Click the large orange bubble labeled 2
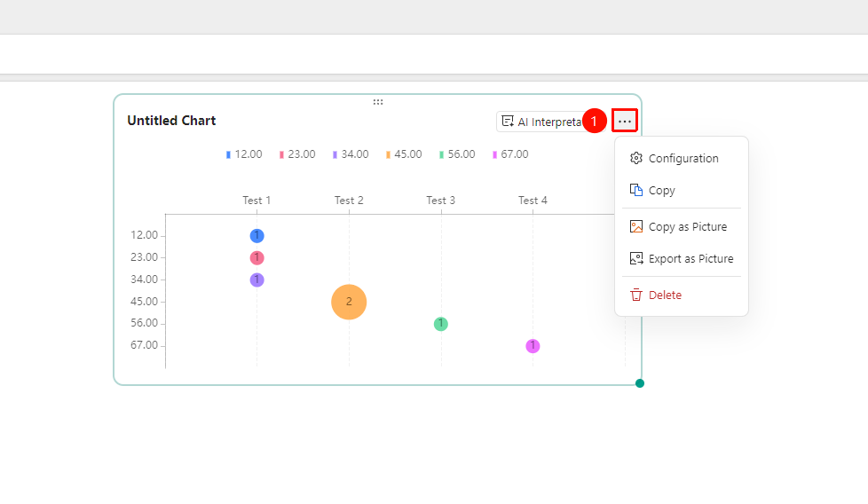Screen dimensions: 868x504 click(x=349, y=302)
